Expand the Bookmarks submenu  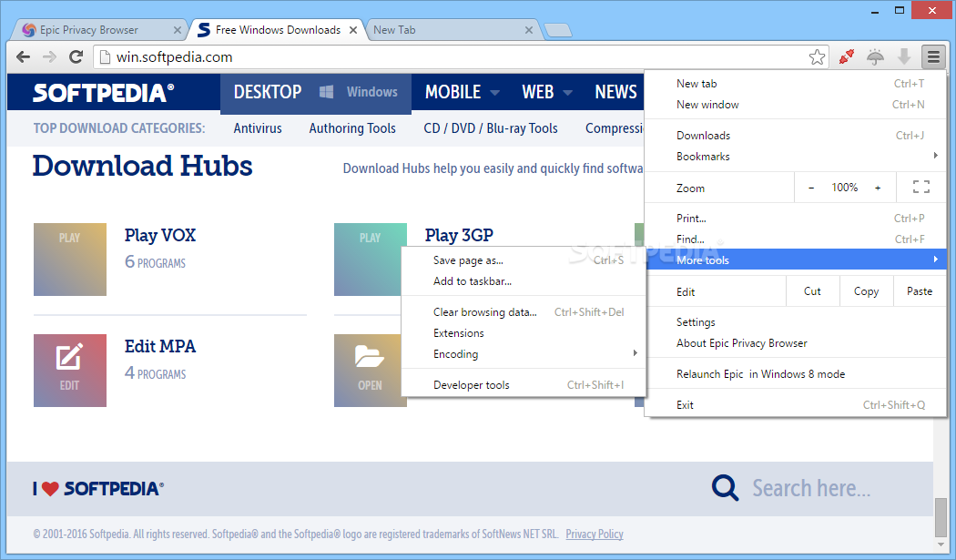pyautogui.click(x=796, y=157)
